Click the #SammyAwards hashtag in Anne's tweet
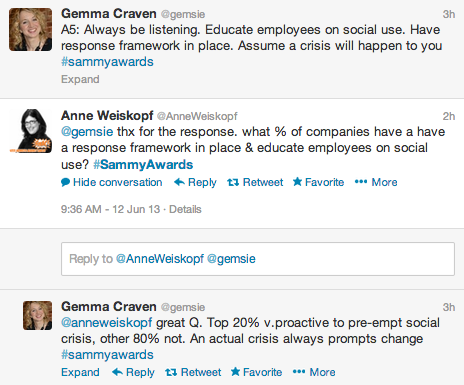464x385 pixels. point(143,165)
